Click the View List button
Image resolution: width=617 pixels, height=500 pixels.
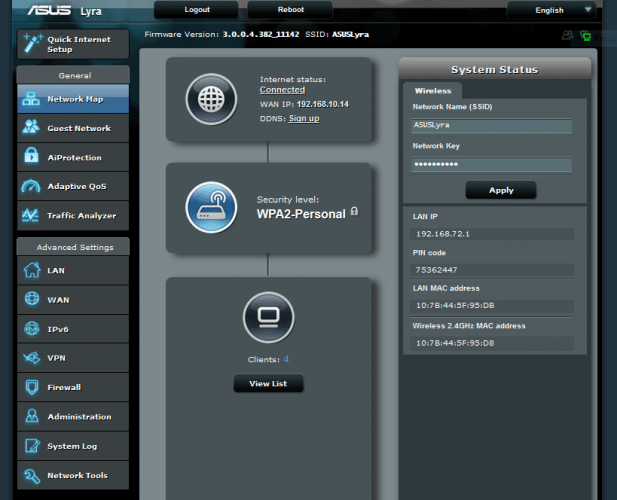click(x=268, y=383)
